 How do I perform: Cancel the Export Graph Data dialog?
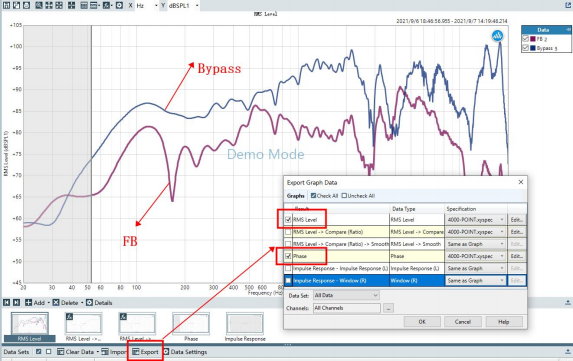coord(463,322)
